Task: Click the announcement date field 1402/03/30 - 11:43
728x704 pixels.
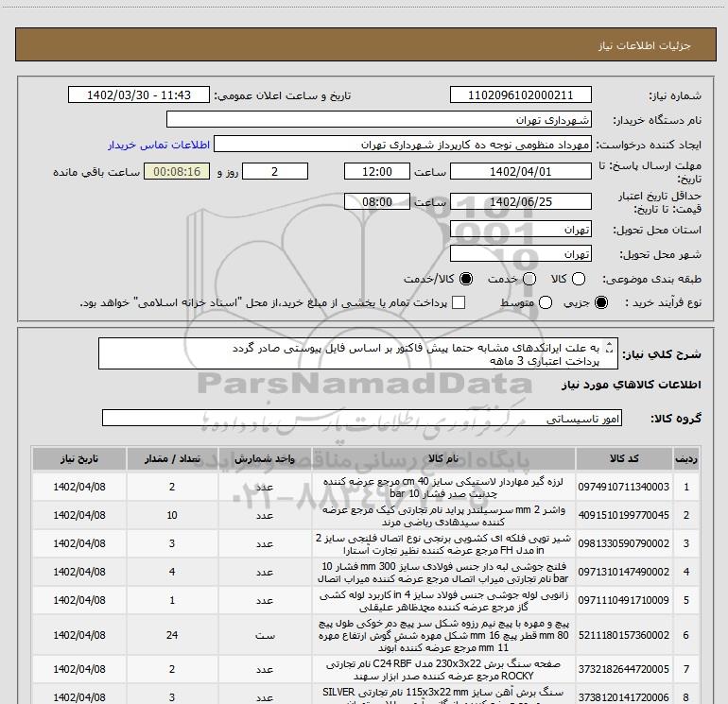Action: [139, 95]
